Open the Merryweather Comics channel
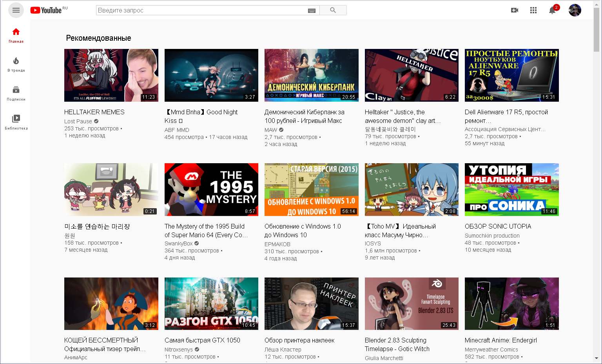The image size is (602, 364). (491, 350)
